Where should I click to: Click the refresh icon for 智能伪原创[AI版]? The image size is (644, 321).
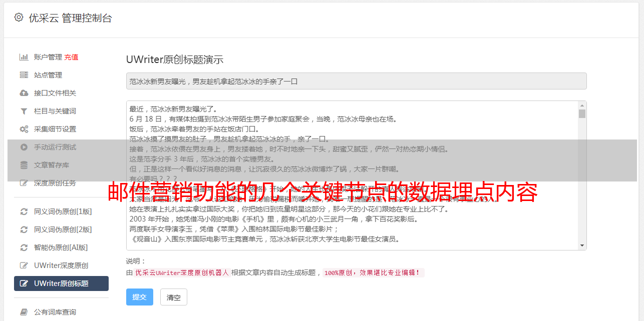24,247
